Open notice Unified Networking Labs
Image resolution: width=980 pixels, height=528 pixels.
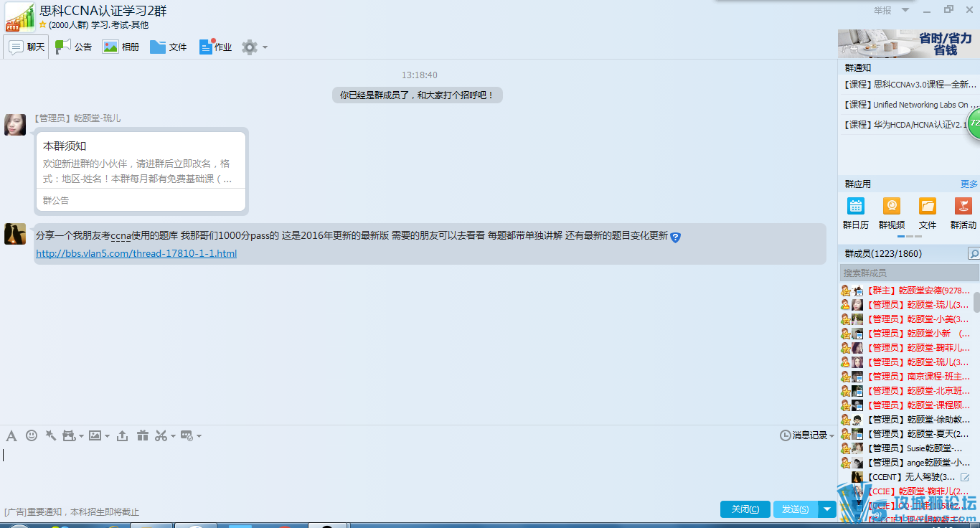click(x=910, y=105)
